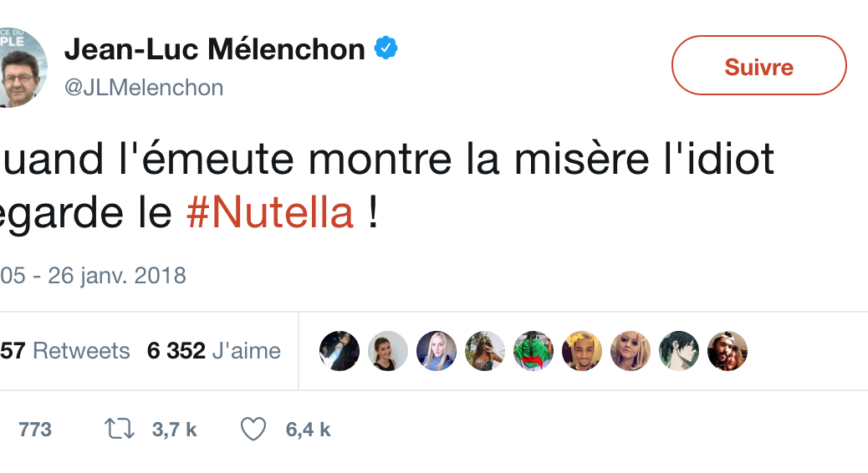The image size is (868, 473).
Task: Open the green and red liker avatar
Action: point(534,351)
